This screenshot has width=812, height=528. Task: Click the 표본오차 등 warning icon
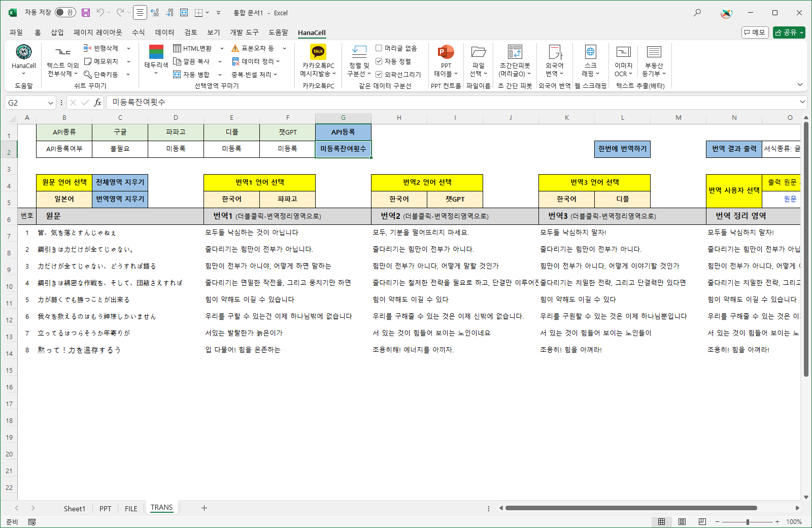(235, 48)
